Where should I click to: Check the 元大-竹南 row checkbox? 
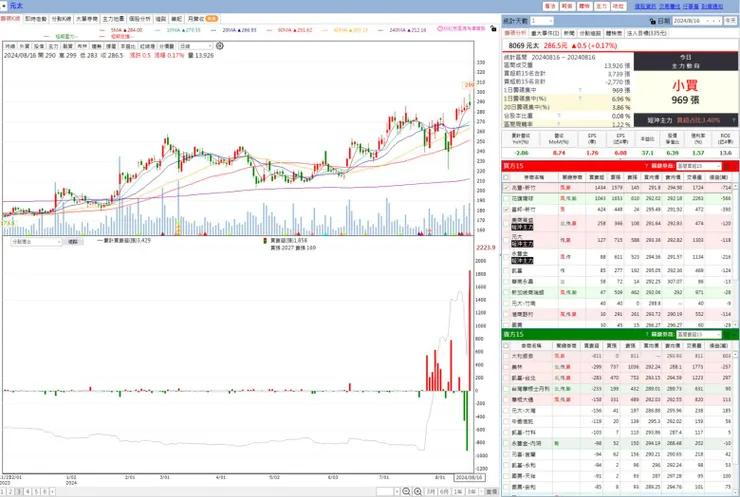pyautogui.click(x=506, y=303)
